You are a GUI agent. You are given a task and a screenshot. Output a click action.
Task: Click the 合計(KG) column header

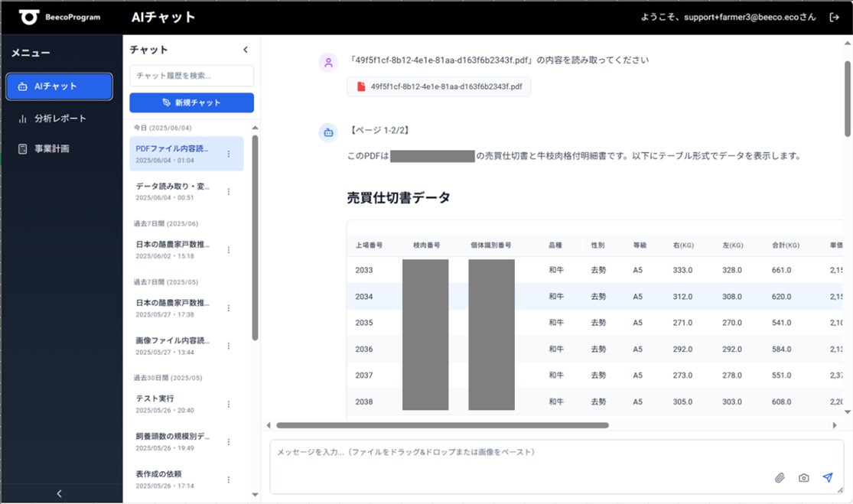point(786,245)
